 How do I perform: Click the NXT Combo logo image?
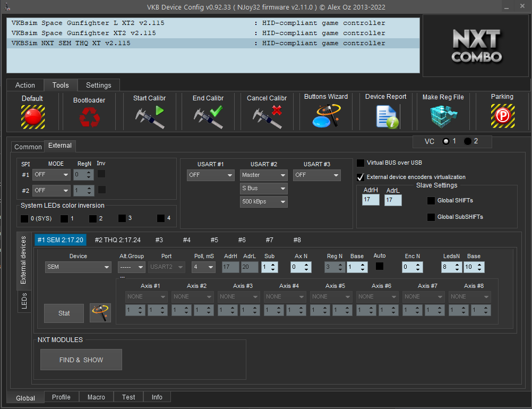(476, 46)
